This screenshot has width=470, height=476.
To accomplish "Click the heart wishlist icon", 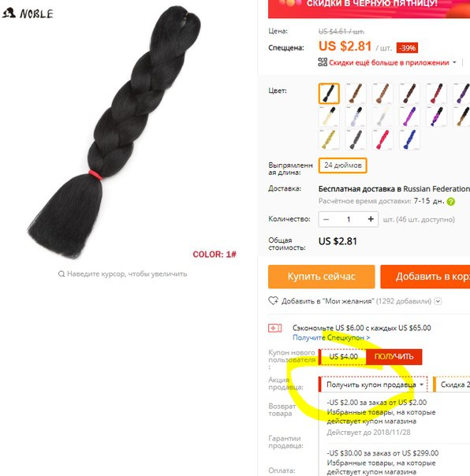I will [273, 300].
